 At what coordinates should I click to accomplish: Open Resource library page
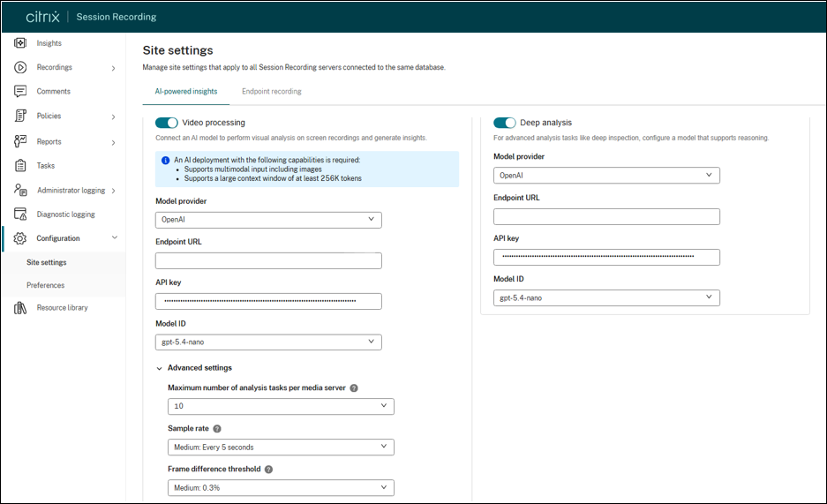click(63, 308)
